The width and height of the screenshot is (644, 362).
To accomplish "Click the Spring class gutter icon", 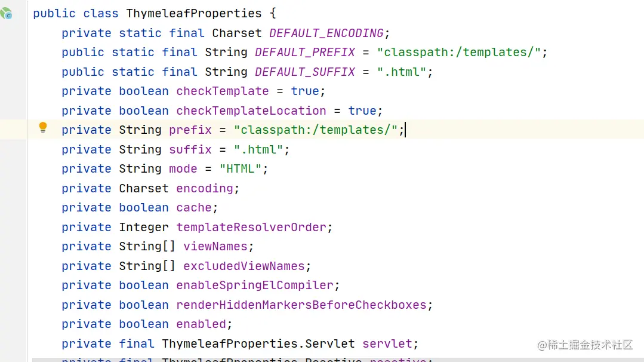I will [x=6, y=14].
